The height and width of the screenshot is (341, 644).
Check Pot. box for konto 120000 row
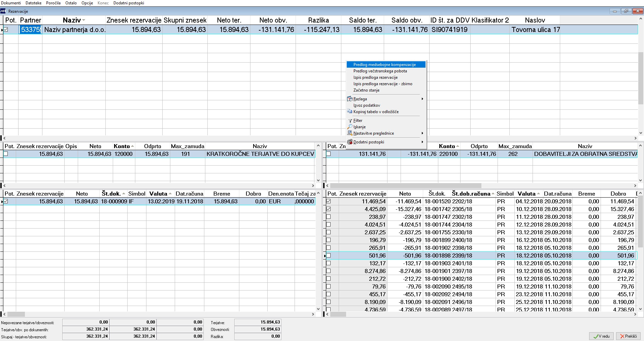click(6, 154)
